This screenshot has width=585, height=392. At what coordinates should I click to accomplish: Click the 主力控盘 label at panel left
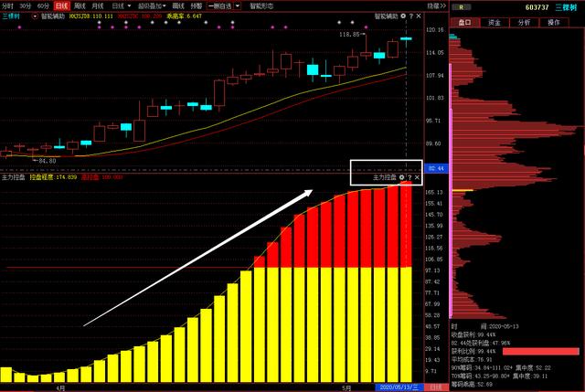tap(14, 177)
